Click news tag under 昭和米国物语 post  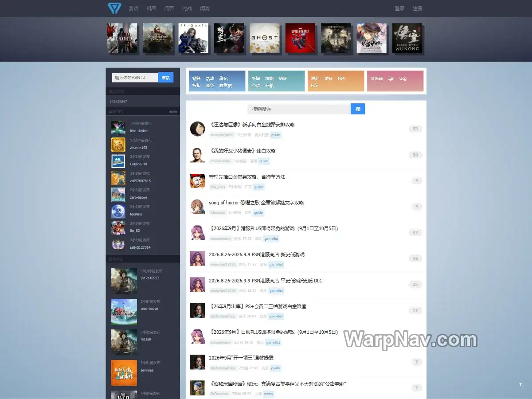point(269,394)
